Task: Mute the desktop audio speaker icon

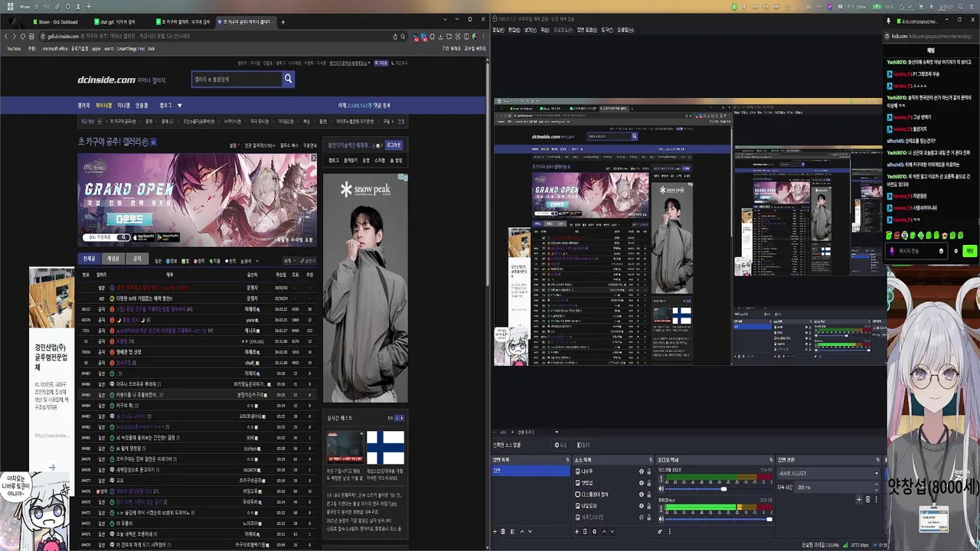Action: (x=661, y=488)
